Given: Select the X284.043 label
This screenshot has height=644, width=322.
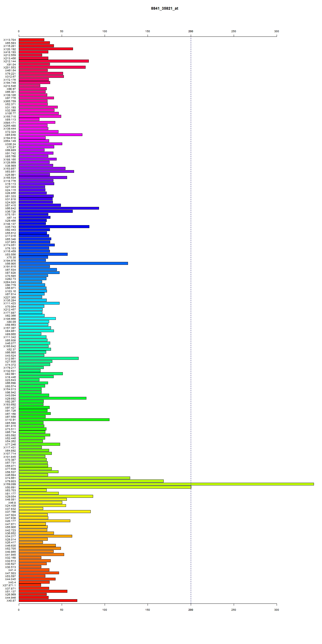Looking at the screenshot, I should (10, 282).
